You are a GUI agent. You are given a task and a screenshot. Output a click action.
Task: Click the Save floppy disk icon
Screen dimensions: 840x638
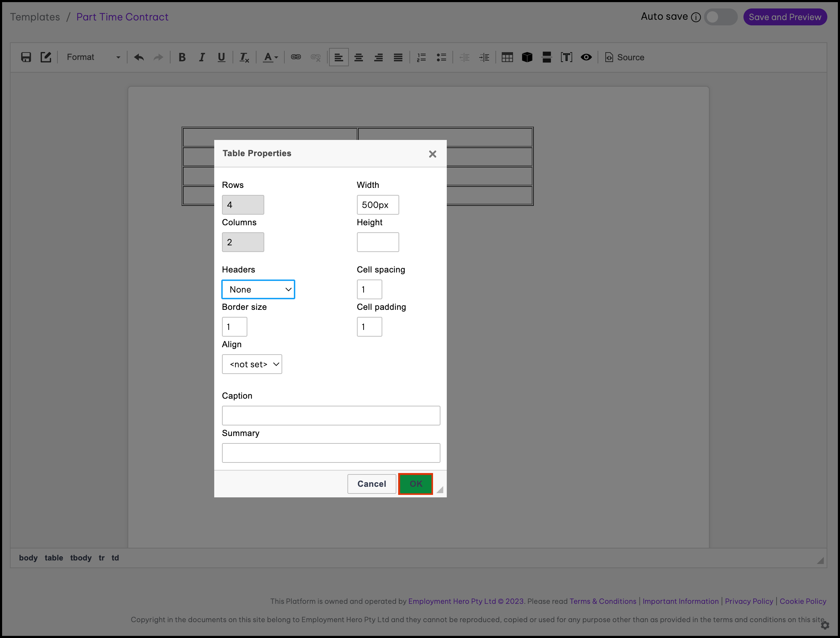26,57
